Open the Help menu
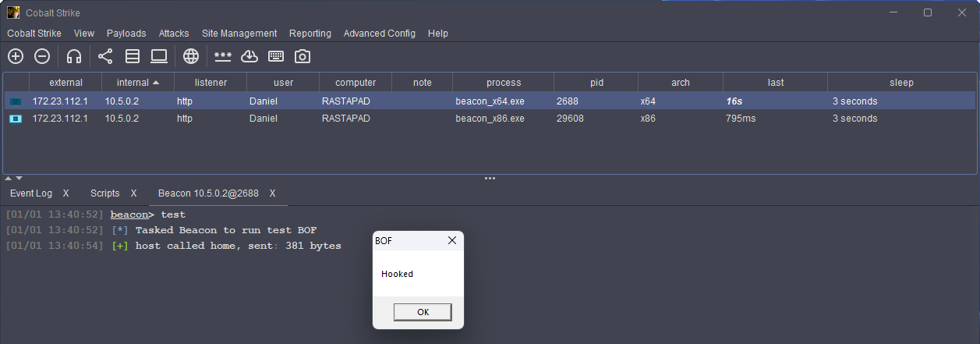The image size is (980, 344). 438,34
